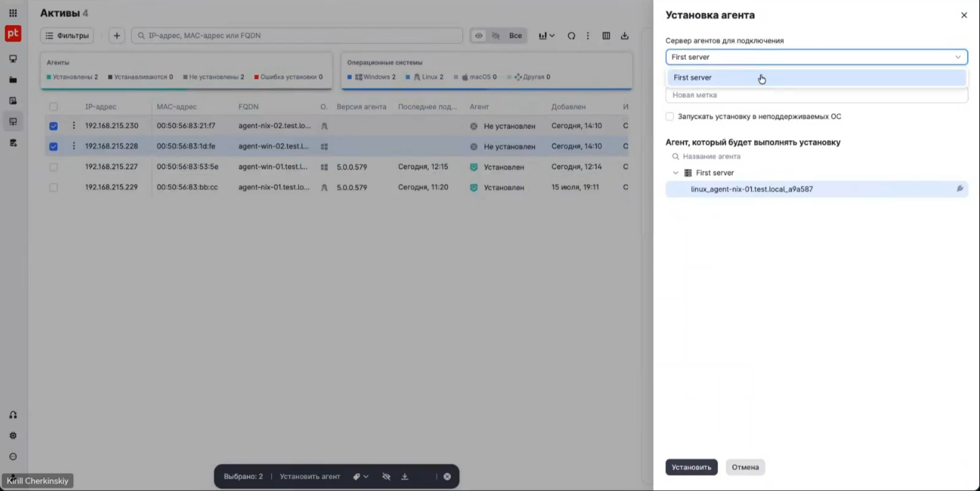Collapse the agent server dropdown arrow
Image resolution: width=980 pixels, height=491 pixels.
pyautogui.click(x=958, y=57)
